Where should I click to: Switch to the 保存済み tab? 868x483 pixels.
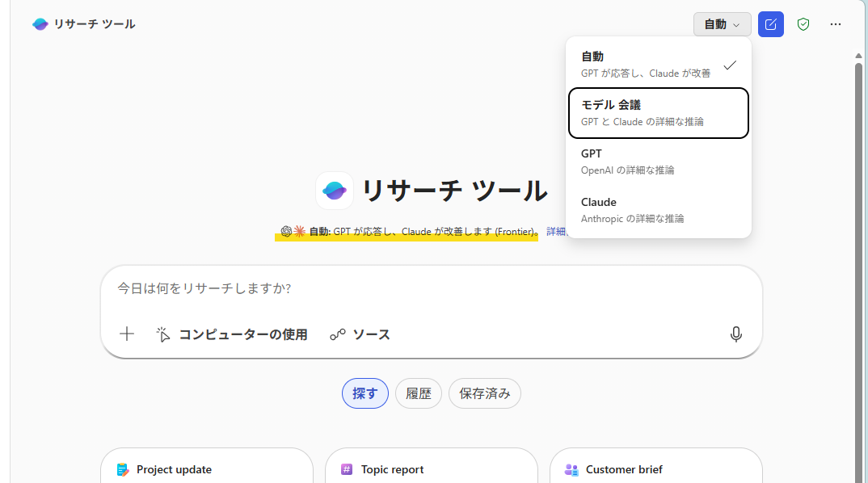485,393
